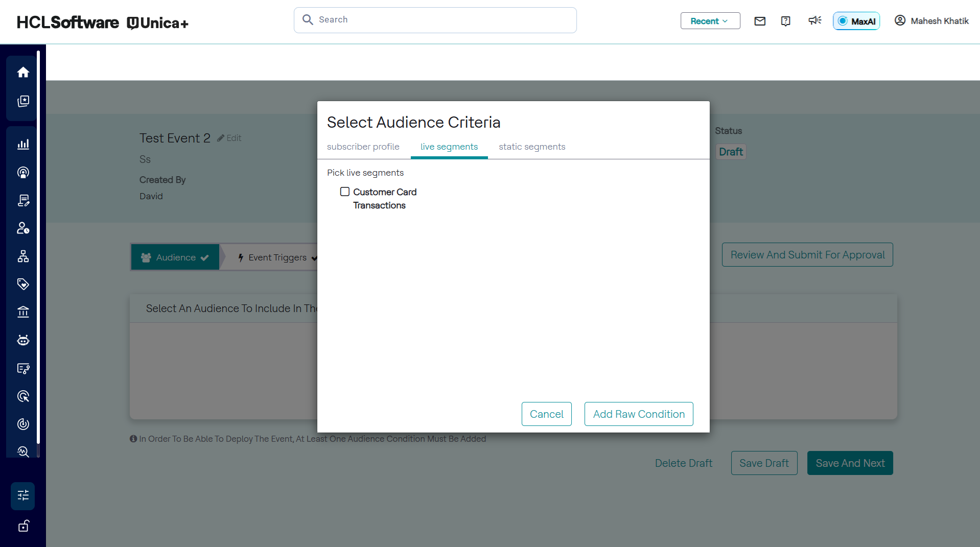The height and width of the screenshot is (547, 980).
Task: Expand the Recent dropdown
Action: (710, 21)
